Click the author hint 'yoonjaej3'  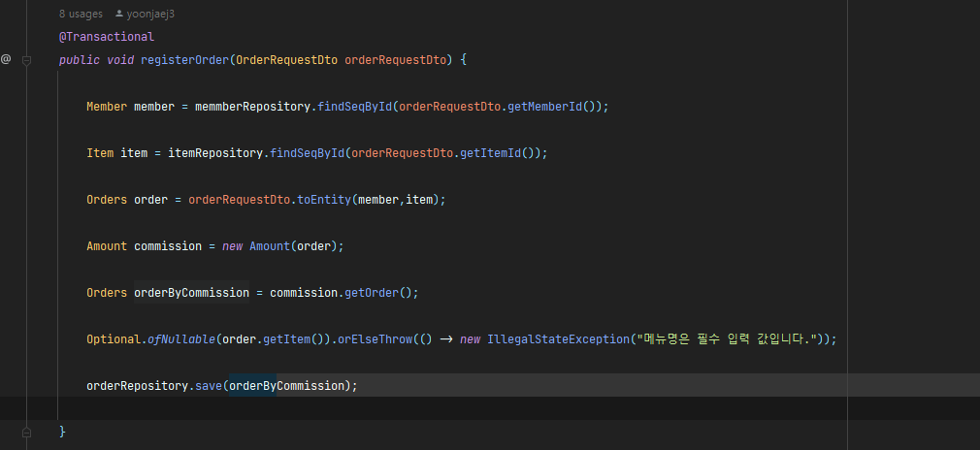[x=150, y=14]
